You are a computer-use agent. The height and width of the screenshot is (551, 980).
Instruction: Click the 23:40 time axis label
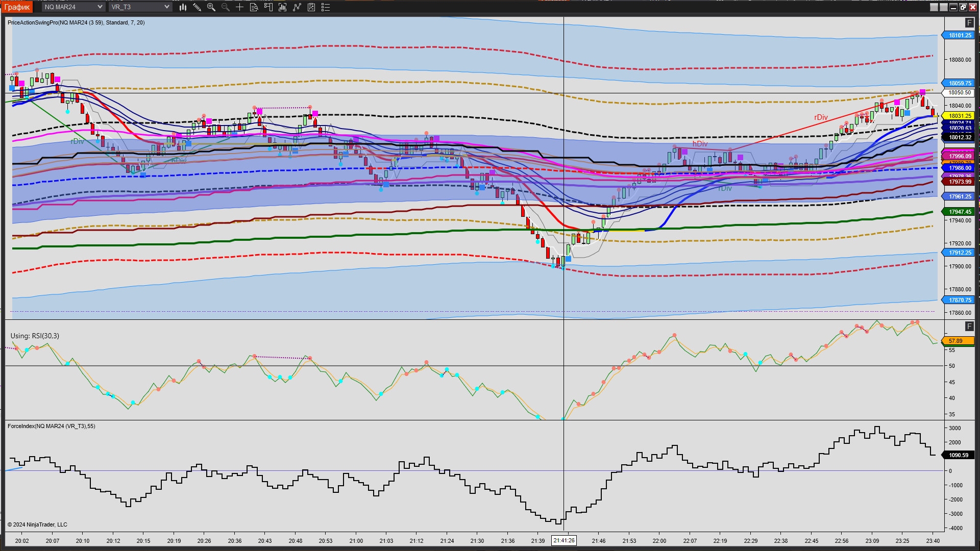pyautogui.click(x=933, y=541)
